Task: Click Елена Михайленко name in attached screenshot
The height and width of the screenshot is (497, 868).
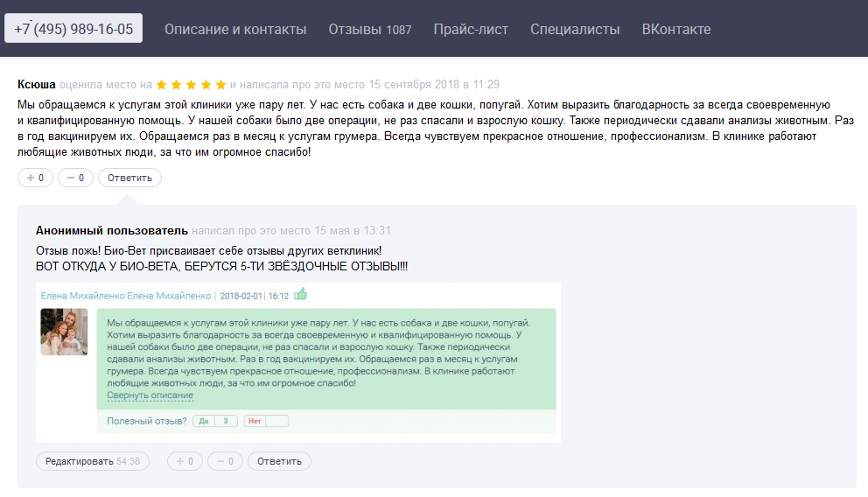Action: point(126,296)
